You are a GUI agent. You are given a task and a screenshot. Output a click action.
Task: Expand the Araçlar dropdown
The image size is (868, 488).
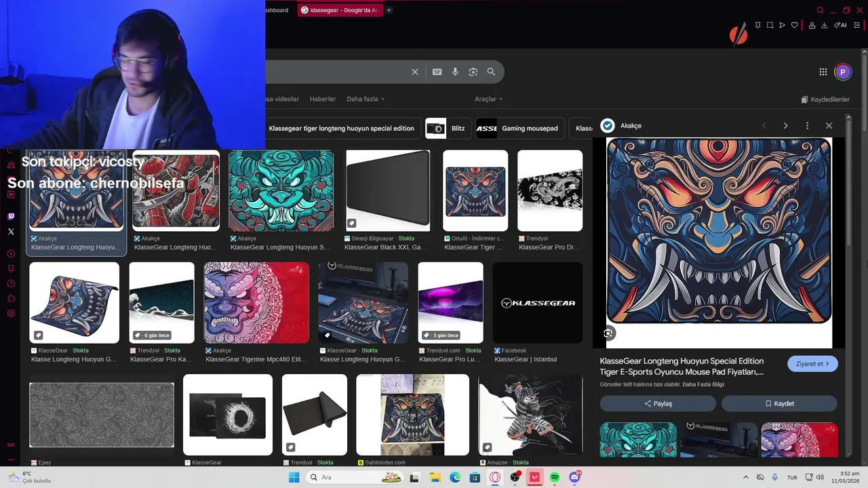point(488,99)
